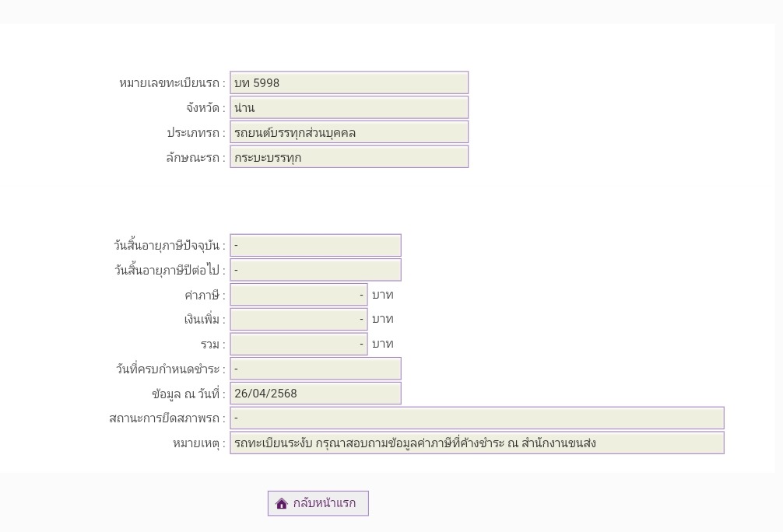The height and width of the screenshot is (532, 783).
Task: Select the ลักษณะรถ field กระบะบรรทุก
Action: (349, 156)
